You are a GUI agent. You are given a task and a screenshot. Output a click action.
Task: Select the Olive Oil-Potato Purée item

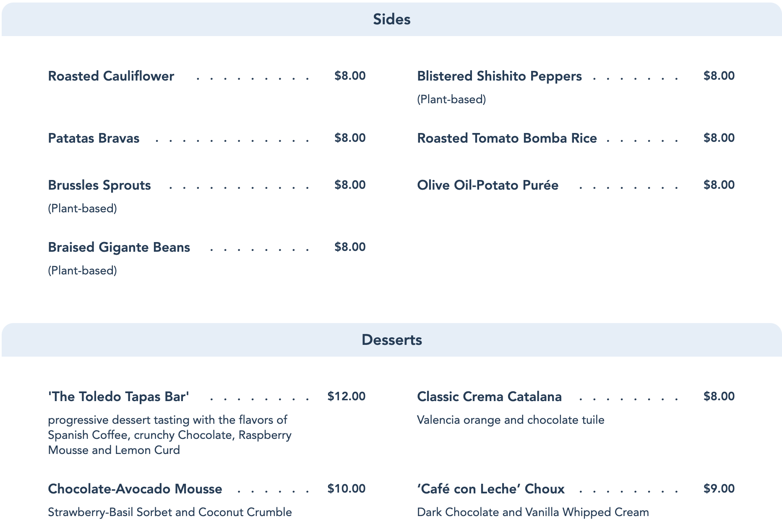pyautogui.click(x=487, y=185)
